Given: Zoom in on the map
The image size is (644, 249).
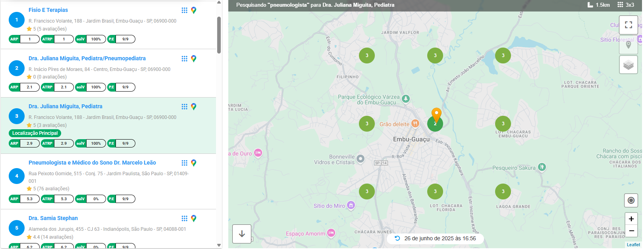Looking at the screenshot, I should 631,219.
